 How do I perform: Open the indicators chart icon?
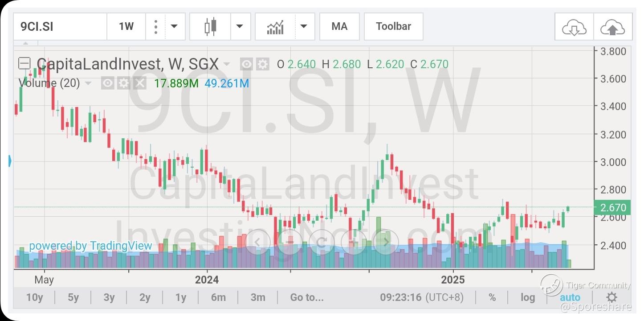coord(275,26)
